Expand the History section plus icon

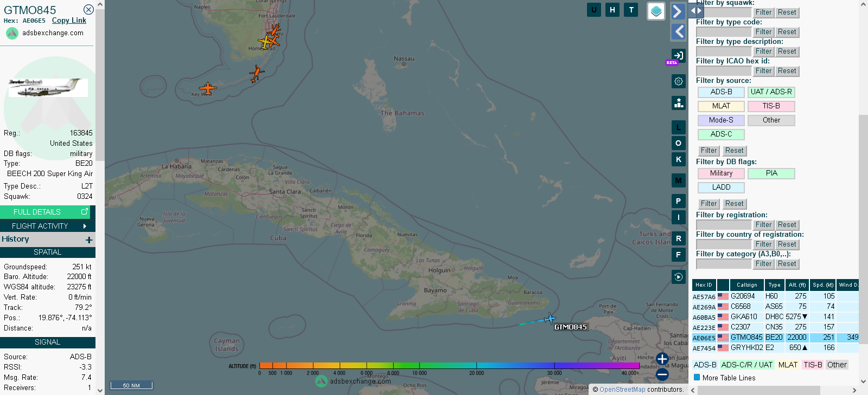click(89, 239)
